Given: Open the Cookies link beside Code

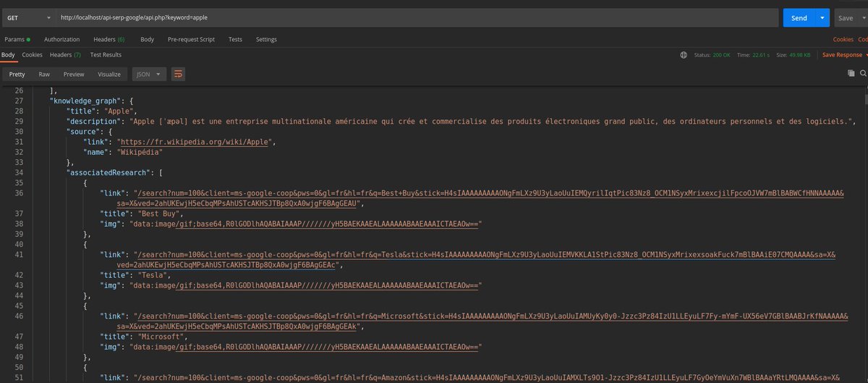Looking at the screenshot, I should (843, 39).
